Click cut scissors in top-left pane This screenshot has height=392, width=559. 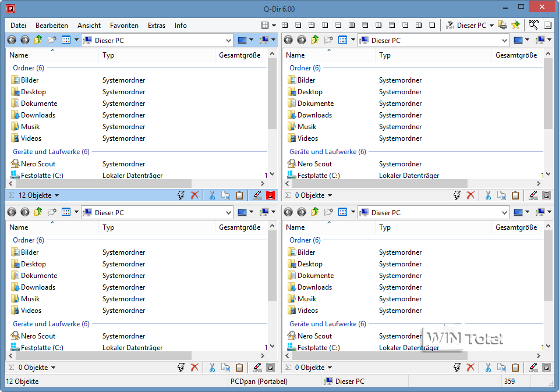tap(212, 195)
